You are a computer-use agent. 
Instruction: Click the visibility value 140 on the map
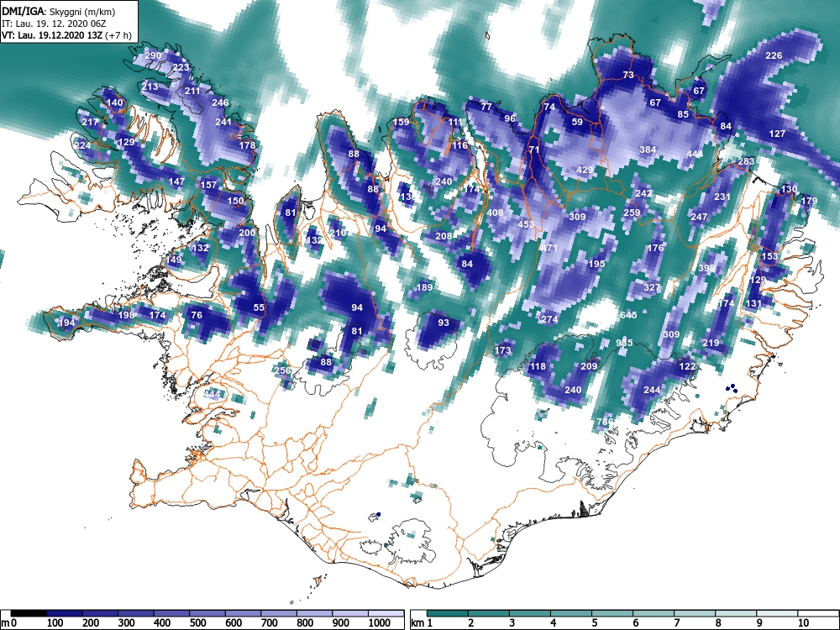114,102
